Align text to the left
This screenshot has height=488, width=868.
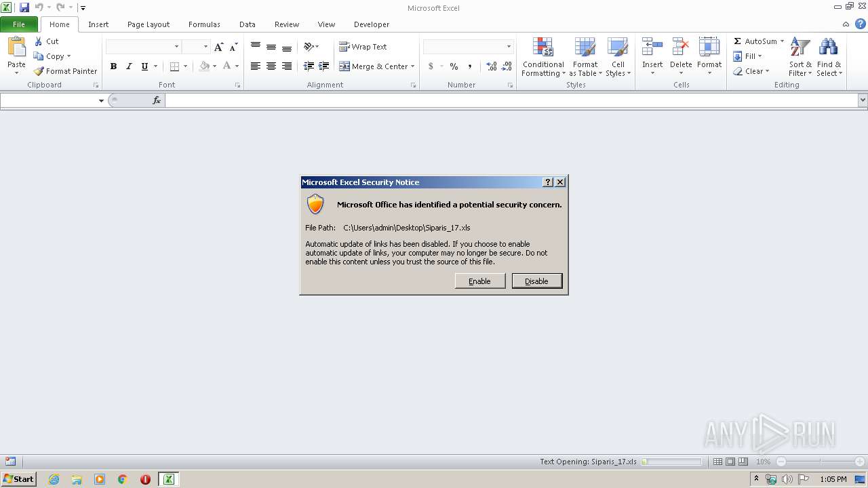tap(256, 66)
